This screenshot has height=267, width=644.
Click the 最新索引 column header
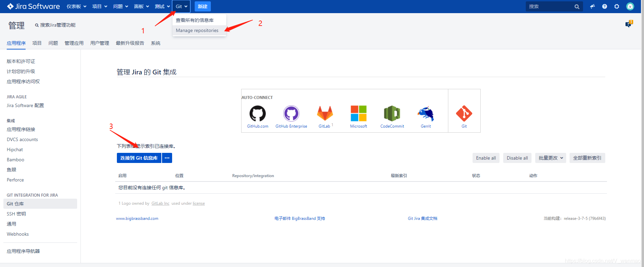[399, 176]
